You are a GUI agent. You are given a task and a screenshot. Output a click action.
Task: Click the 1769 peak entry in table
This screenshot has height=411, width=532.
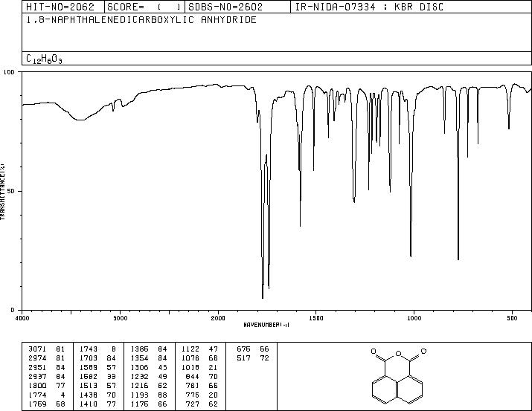point(46,404)
